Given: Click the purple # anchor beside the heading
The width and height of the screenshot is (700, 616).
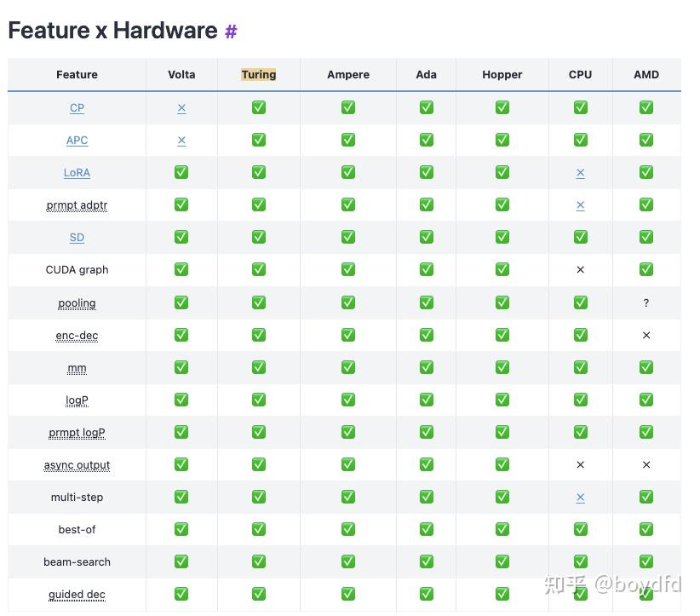Looking at the screenshot, I should (231, 32).
